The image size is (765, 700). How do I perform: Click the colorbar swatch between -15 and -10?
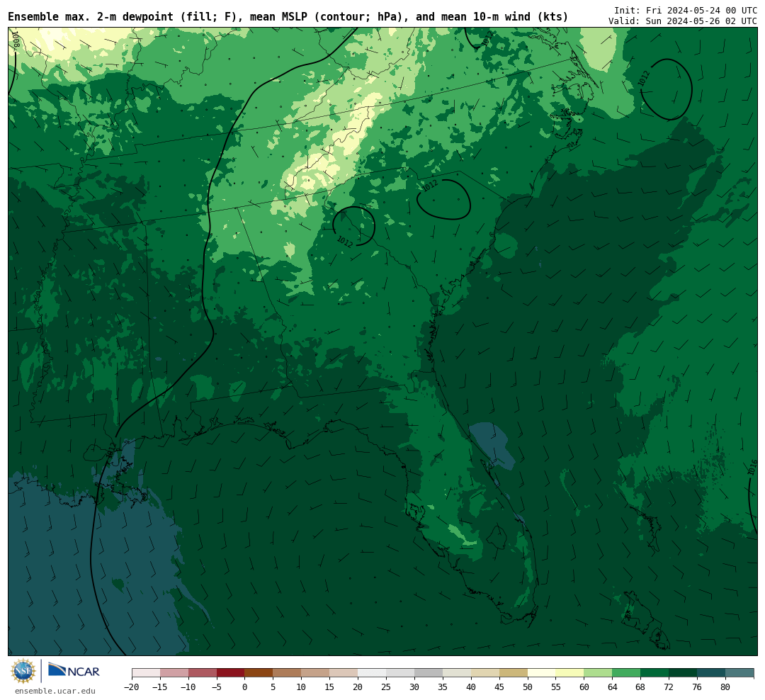tap(174, 673)
